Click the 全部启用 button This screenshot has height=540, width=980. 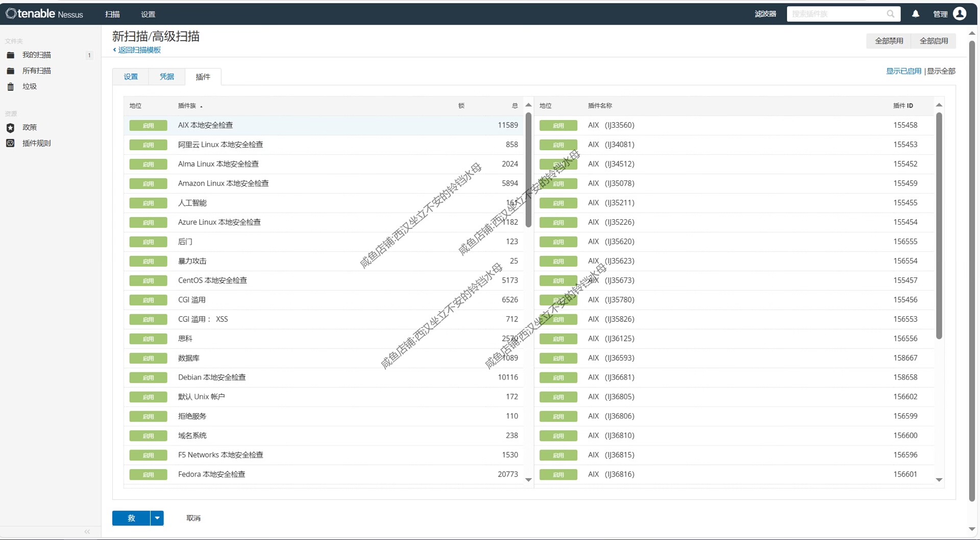click(x=934, y=41)
